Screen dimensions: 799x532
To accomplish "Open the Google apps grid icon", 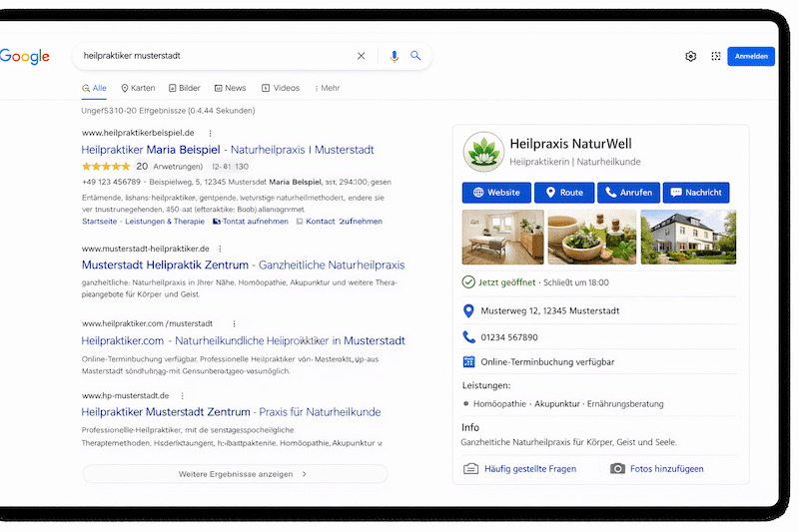I will tap(716, 57).
